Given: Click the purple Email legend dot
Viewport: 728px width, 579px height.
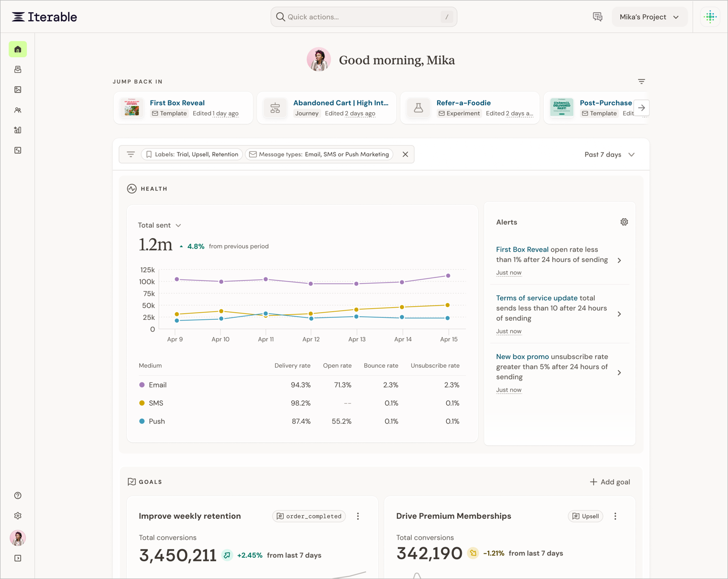Looking at the screenshot, I should 142,385.
